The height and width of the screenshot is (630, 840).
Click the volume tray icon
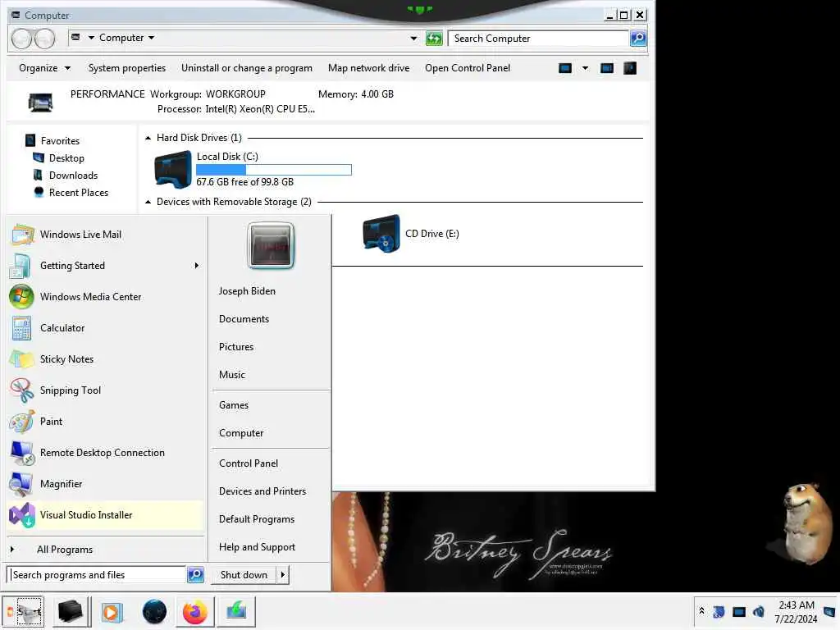(758, 611)
